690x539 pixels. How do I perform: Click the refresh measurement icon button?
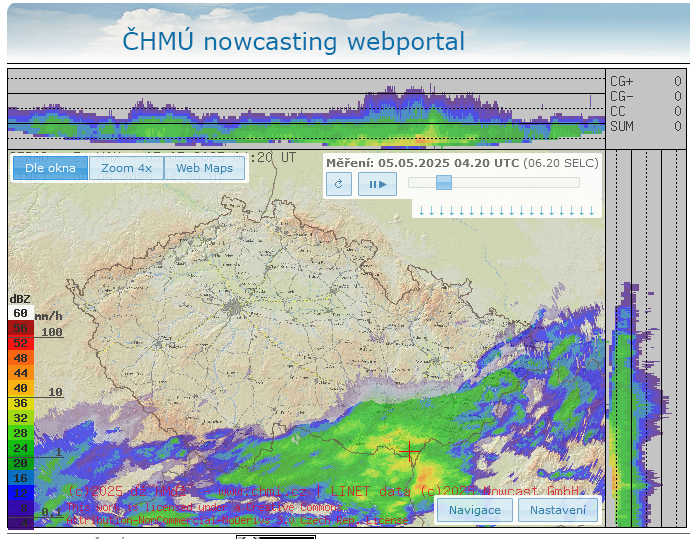click(x=339, y=184)
